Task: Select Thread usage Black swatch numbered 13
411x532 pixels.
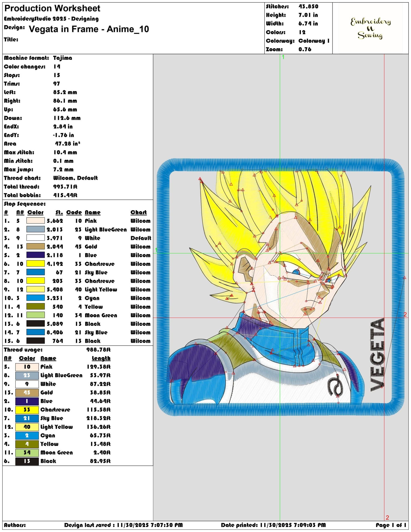Action: coord(27,461)
